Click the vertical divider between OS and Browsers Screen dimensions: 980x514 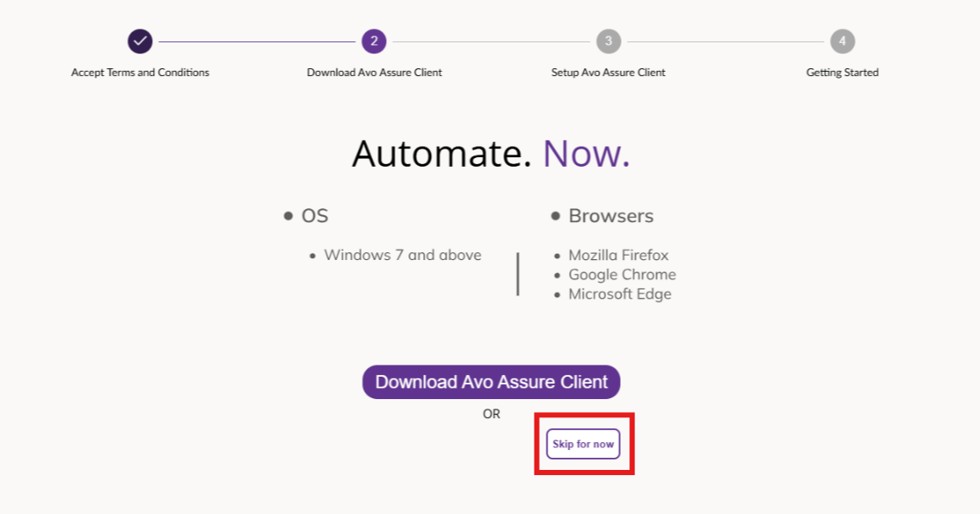click(x=517, y=274)
